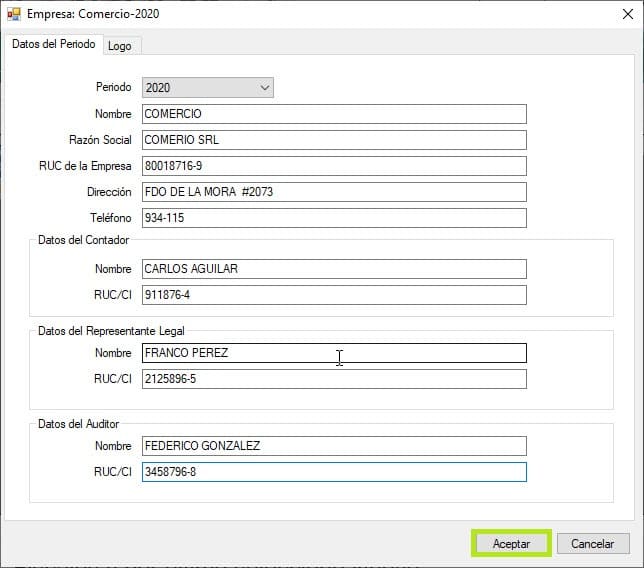Click the RUC de la Empresa field

334,166
